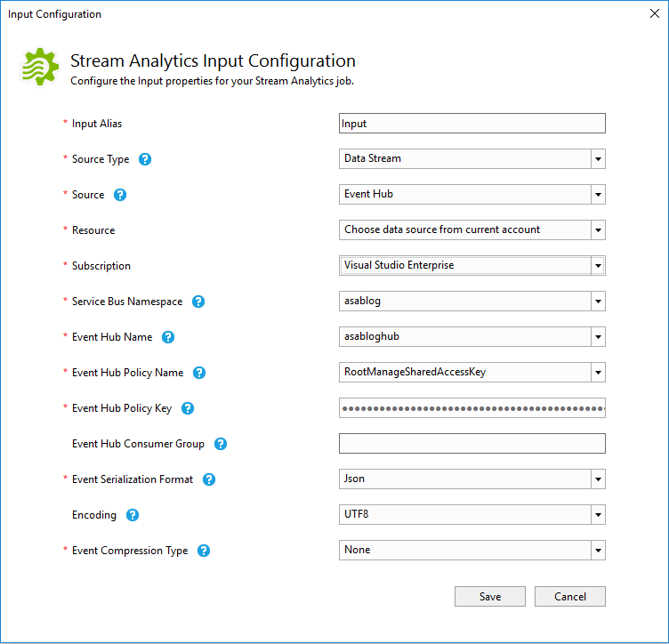This screenshot has width=669, height=644.
Task: Show help for Event Hub Name
Action: pyautogui.click(x=168, y=337)
